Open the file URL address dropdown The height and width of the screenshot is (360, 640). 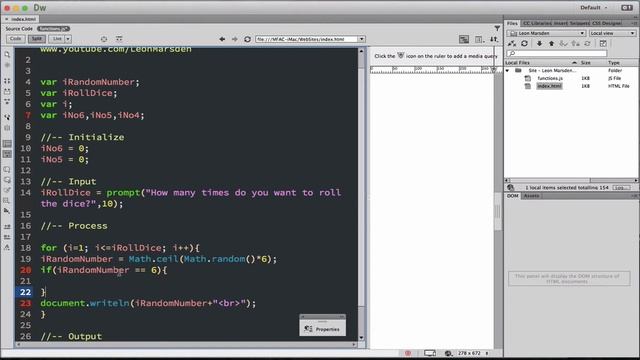pos(362,39)
